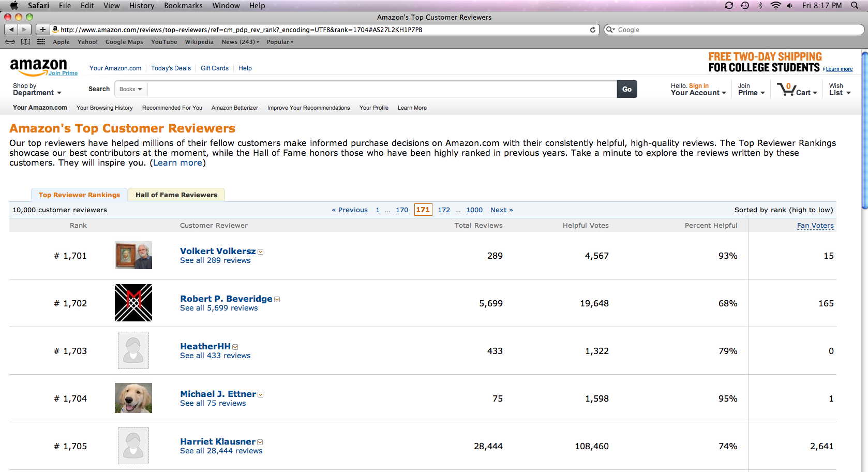Click the Wi-Fi status icon
Viewport: 868px width, 472px height.
pos(775,5)
